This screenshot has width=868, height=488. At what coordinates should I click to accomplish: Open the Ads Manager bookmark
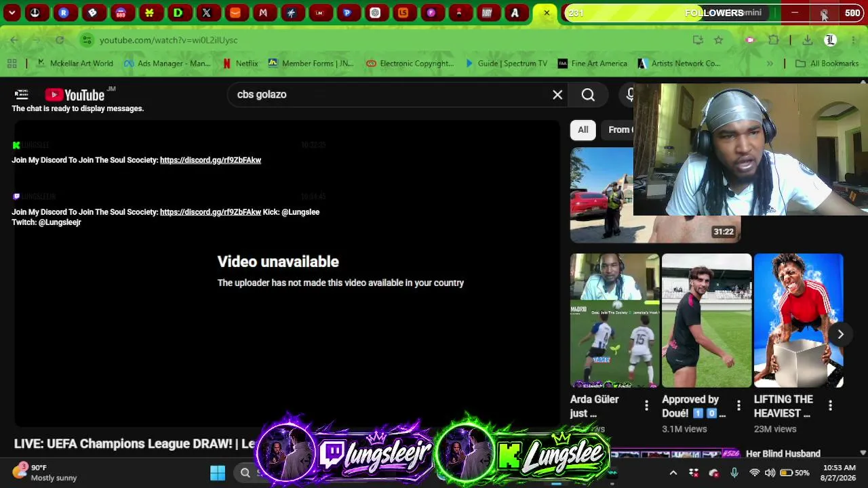[167, 64]
